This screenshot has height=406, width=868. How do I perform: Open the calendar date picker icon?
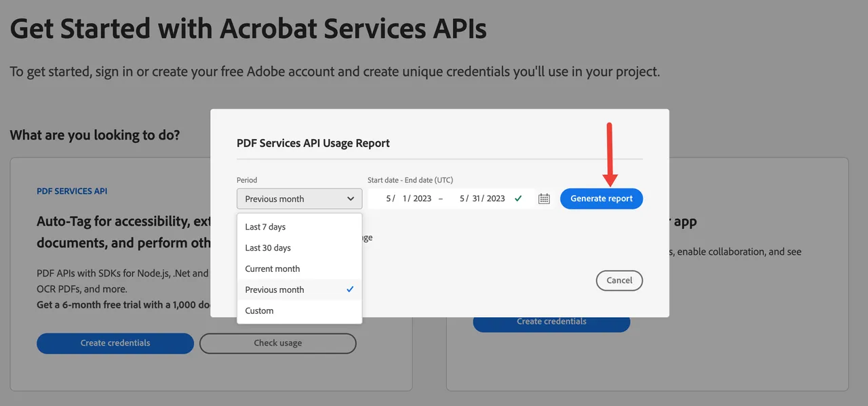(x=544, y=199)
